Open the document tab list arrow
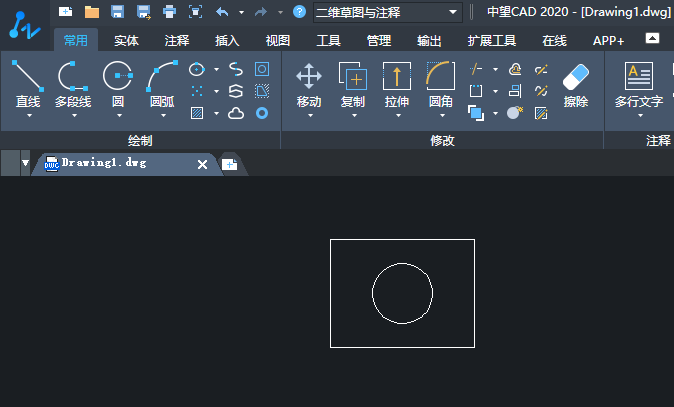 (x=25, y=163)
